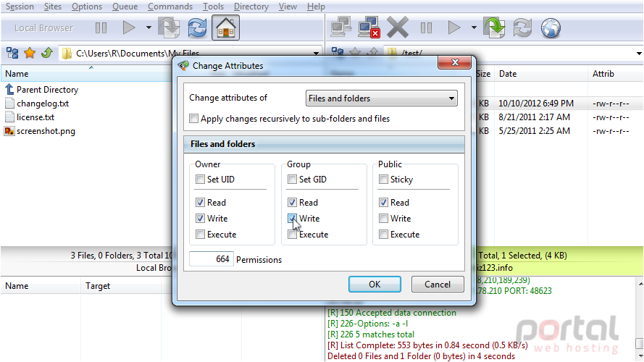
Task: Open the Options menu
Action: tap(87, 7)
